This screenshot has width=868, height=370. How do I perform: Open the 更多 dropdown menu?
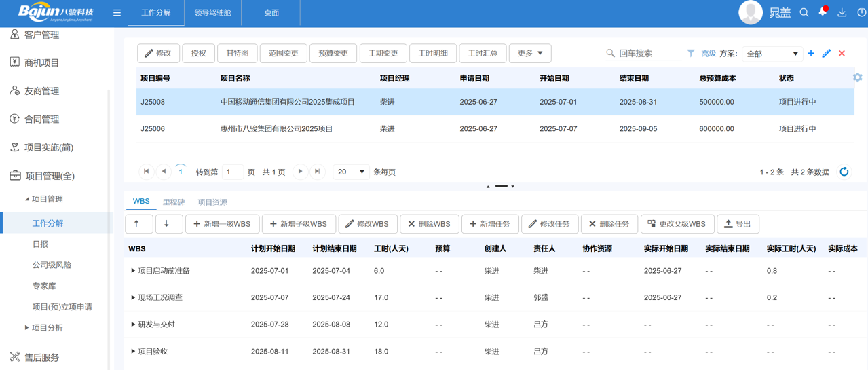[530, 53]
